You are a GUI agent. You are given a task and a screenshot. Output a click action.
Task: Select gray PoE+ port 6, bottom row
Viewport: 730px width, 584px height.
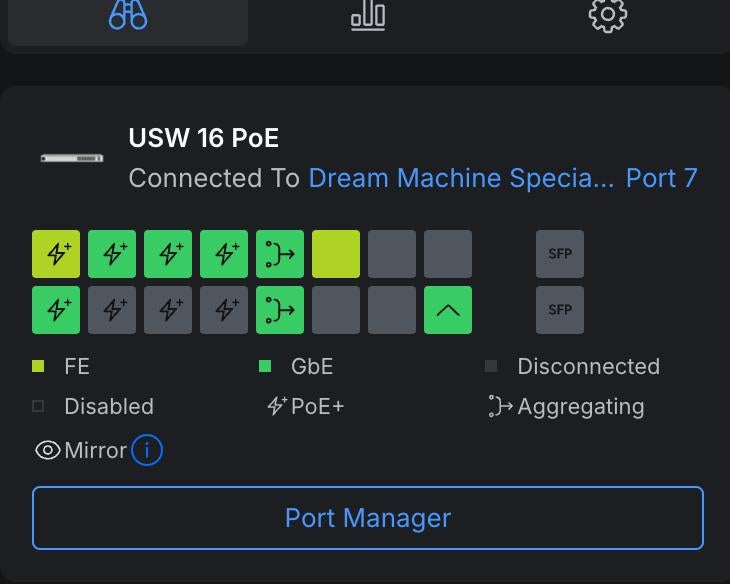pos(168,310)
